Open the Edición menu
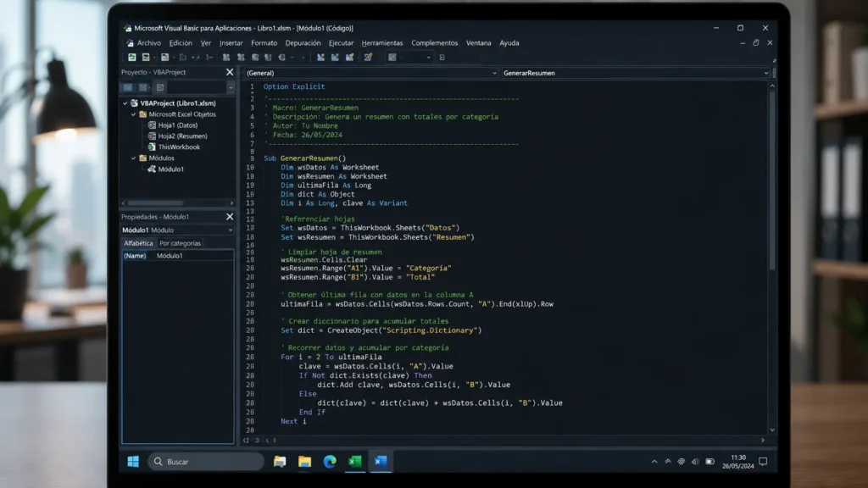The image size is (868, 488). click(181, 42)
